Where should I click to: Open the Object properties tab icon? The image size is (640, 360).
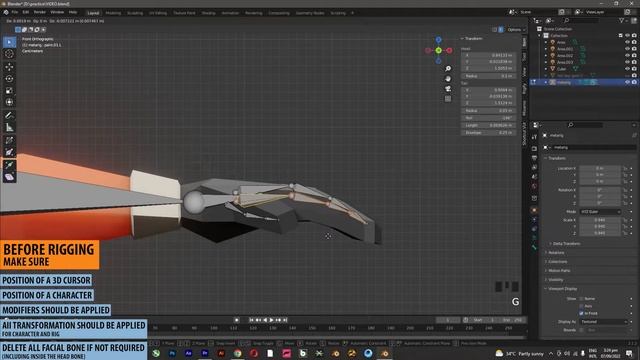(x=534, y=210)
